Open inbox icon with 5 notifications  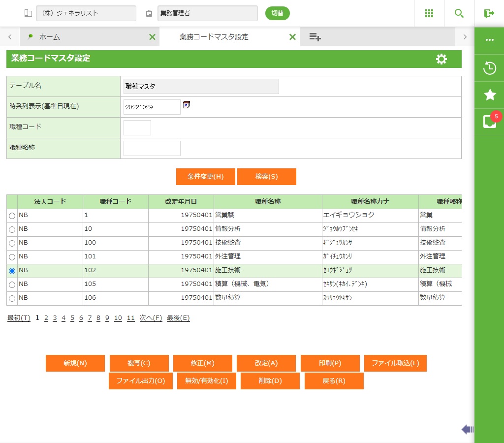pyautogui.click(x=490, y=122)
